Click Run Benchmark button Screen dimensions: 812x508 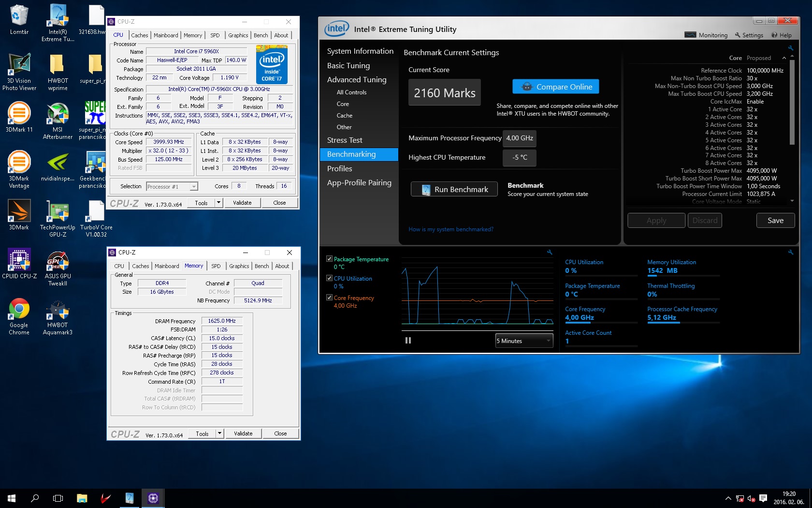coord(454,189)
